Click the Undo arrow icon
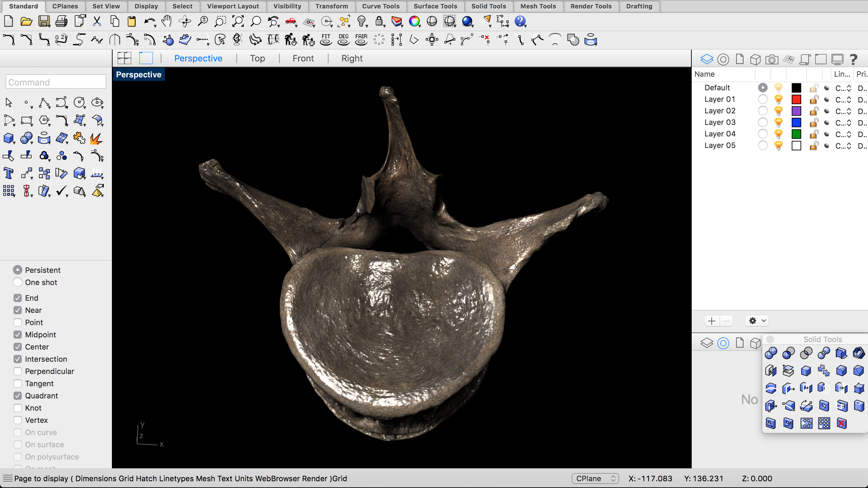 [x=150, y=21]
